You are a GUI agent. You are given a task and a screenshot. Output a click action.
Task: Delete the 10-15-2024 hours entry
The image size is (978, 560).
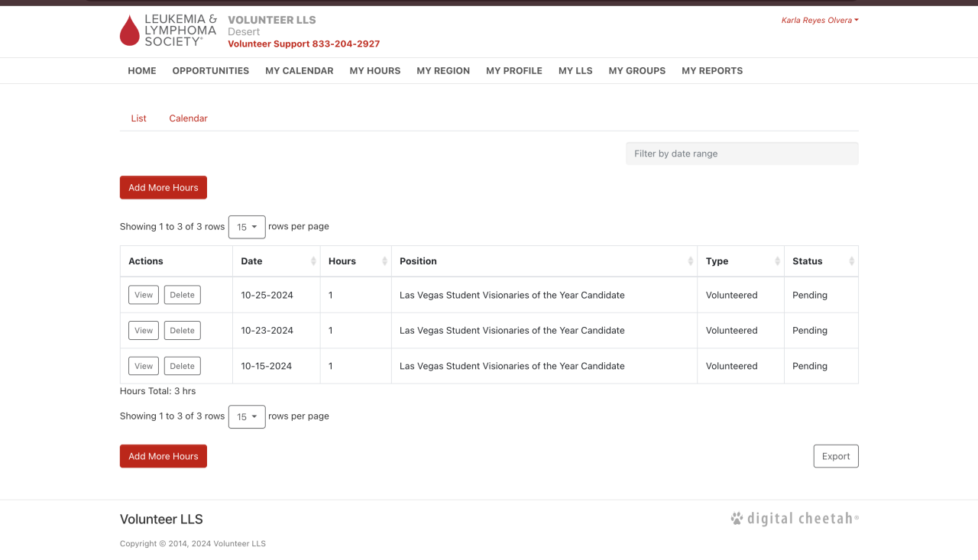coord(182,366)
